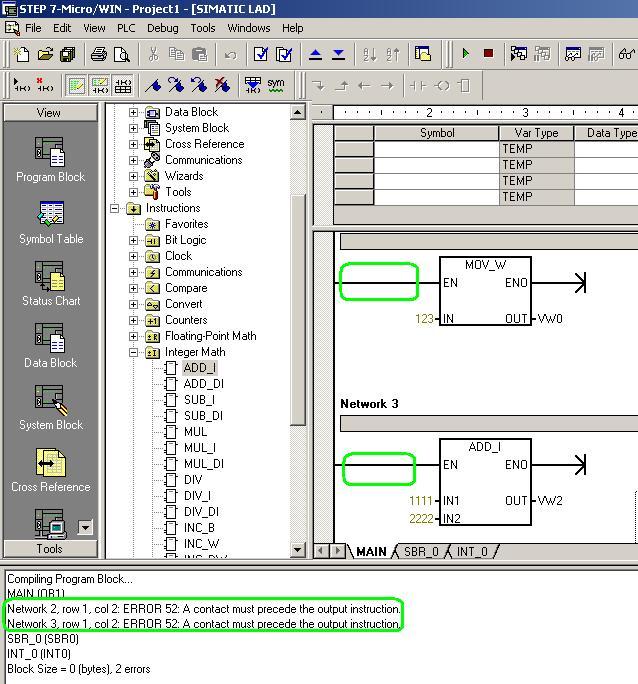Viewport: 638px width, 684px height.
Task: Open the Debug menu
Action: pos(163,28)
